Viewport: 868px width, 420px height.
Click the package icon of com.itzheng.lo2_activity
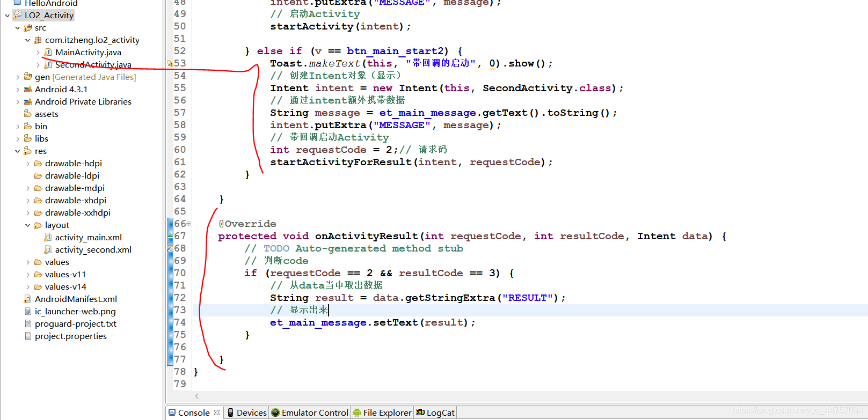(x=38, y=40)
